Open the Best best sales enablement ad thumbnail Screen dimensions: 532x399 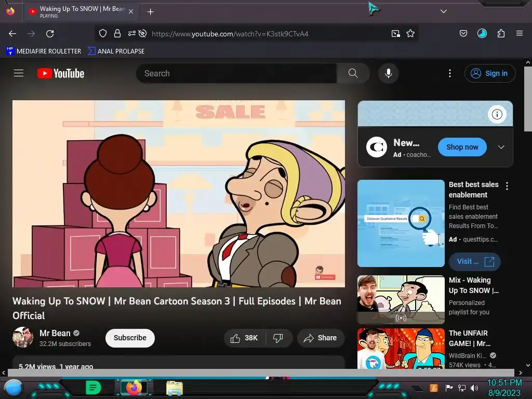pos(401,223)
